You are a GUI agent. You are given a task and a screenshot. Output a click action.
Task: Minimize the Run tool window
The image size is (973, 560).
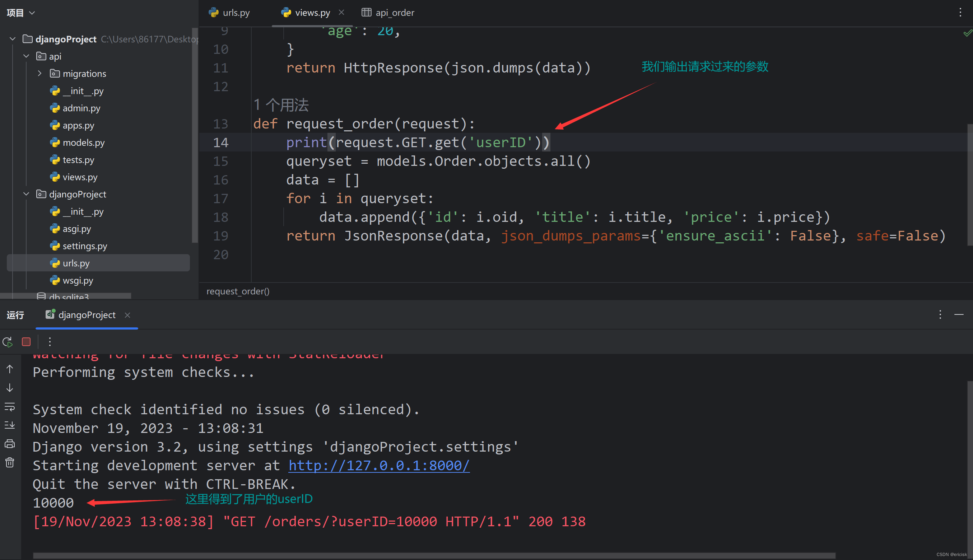click(x=959, y=314)
